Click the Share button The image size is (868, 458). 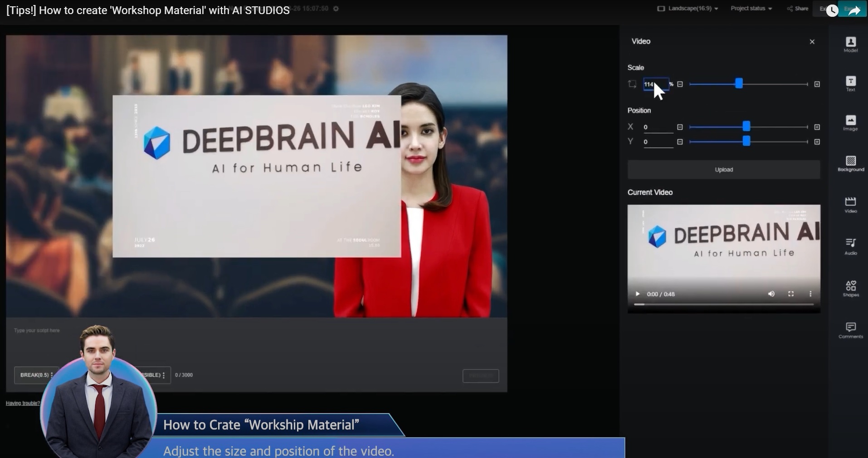tap(798, 9)
